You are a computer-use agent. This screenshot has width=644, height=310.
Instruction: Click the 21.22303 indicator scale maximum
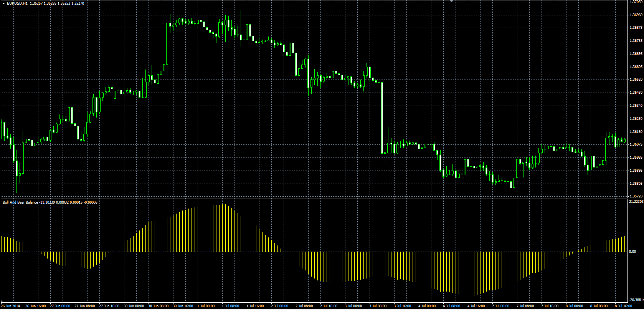pos(636,201)
